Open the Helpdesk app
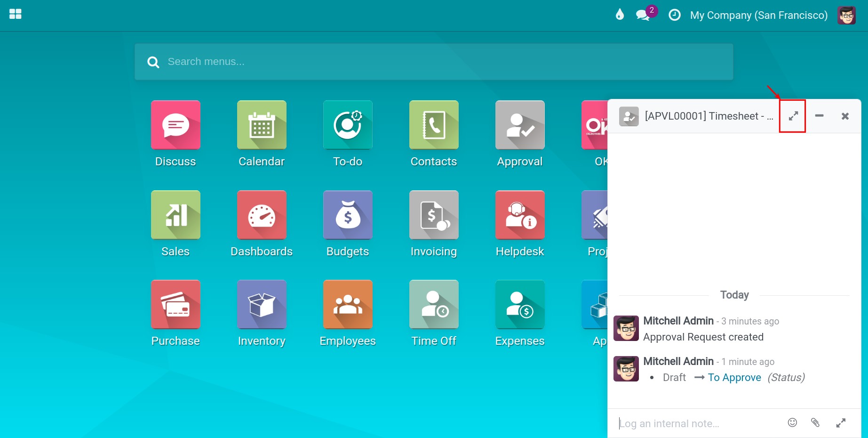The width and height of the screenshot is (868, 438). click(520, 215)
